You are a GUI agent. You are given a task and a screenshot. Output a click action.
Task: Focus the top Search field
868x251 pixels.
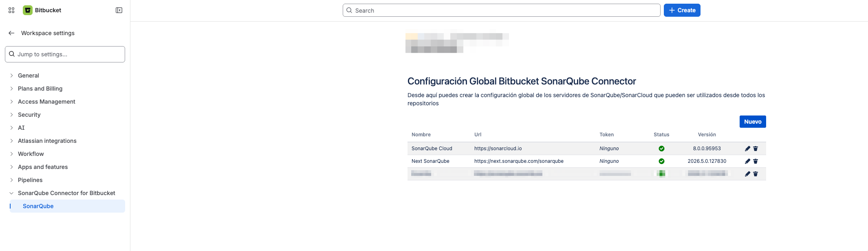tap(501, 10)
